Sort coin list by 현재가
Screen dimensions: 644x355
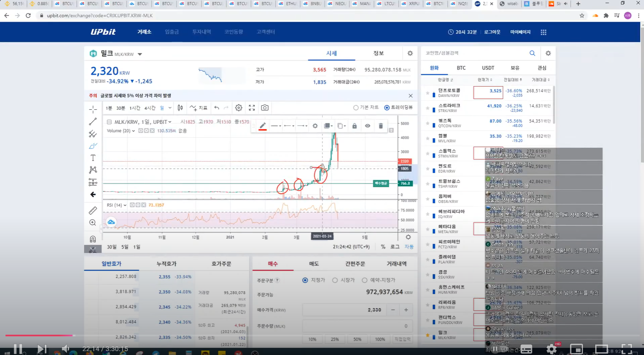tap(485, 80)
